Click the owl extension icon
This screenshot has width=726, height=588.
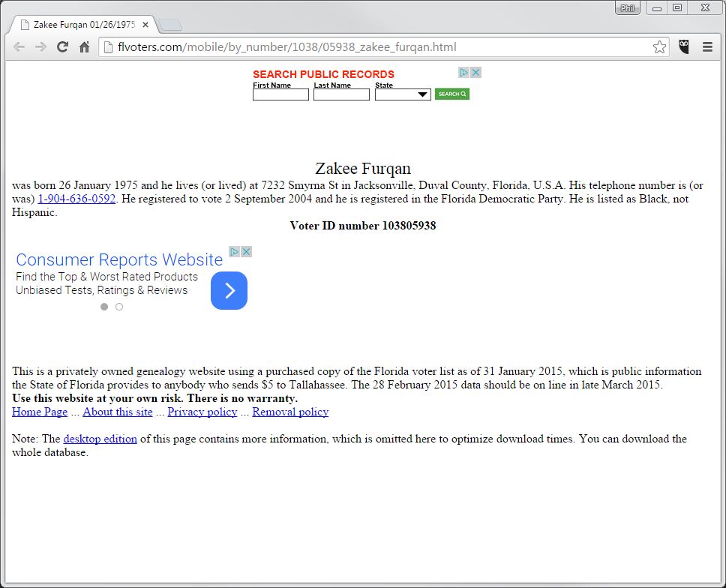pos(684,47)
